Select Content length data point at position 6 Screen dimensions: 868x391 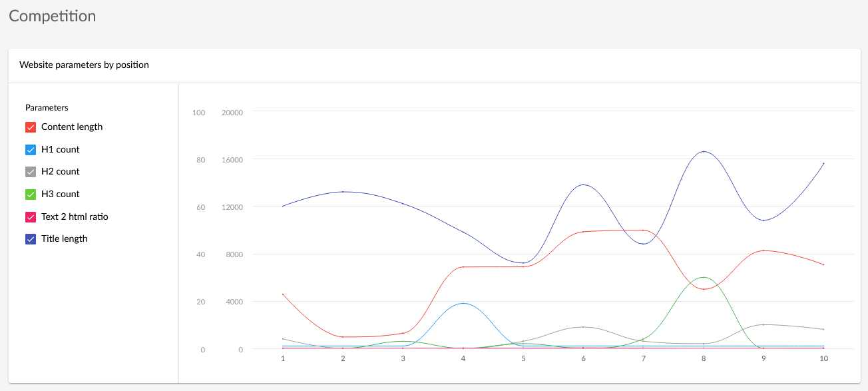[x=583, y=232]
